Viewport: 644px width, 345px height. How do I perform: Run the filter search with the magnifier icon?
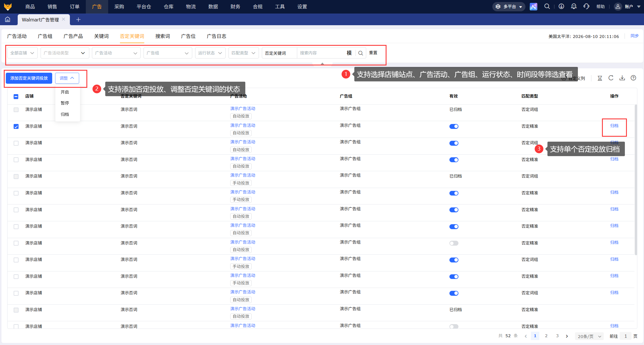point(360,53)
